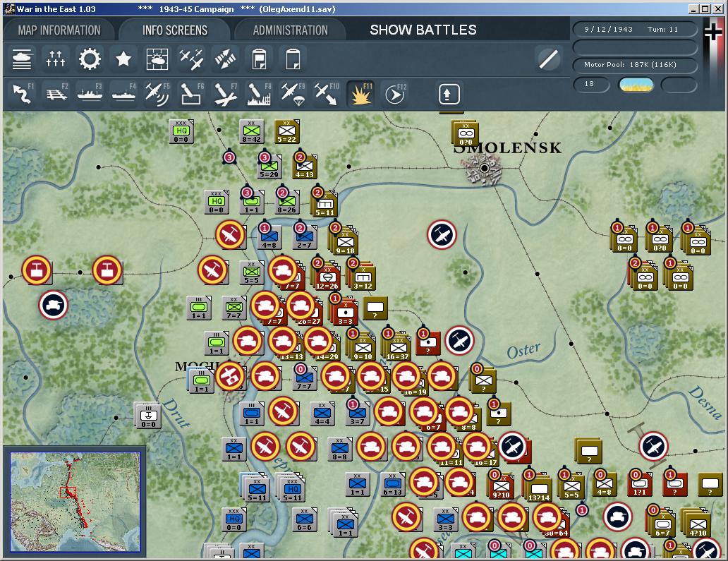Select the F2 rail movement mode
728x561 pixels.
pos(56,93)
